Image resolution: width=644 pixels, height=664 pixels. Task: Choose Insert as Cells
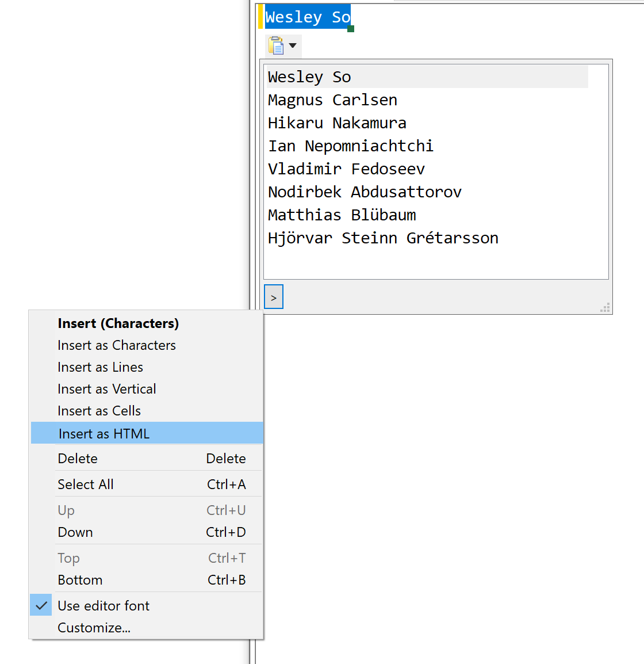pyautogui.click(x=147, y=411)
